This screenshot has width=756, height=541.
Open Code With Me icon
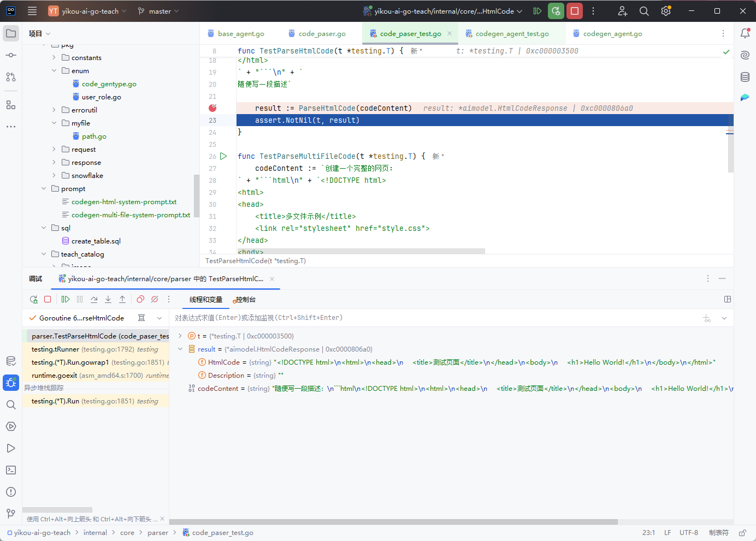[x=622, y=11]
